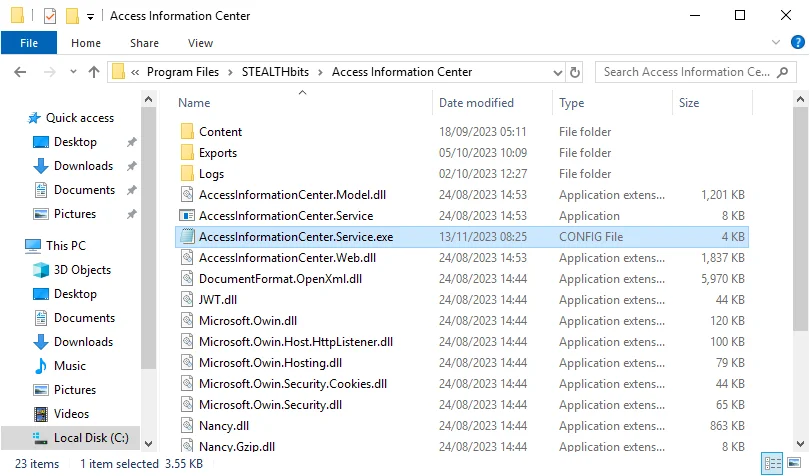Image resolution: width=810 pixels, height=476 pixels.
Task: Sort files by the Size column
Action: (689, 103)
